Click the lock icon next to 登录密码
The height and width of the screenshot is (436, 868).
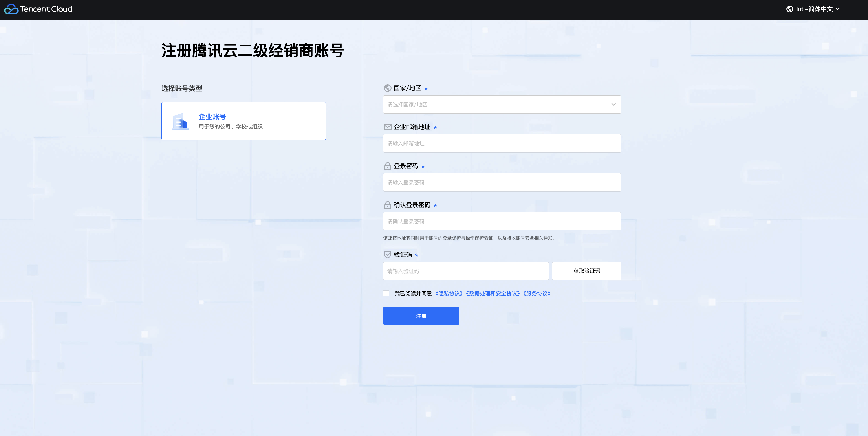click(x=387, y=166)
